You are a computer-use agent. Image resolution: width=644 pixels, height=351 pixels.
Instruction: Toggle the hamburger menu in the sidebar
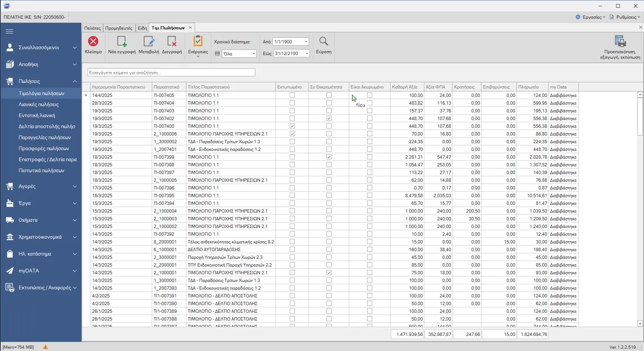(10, 31)
